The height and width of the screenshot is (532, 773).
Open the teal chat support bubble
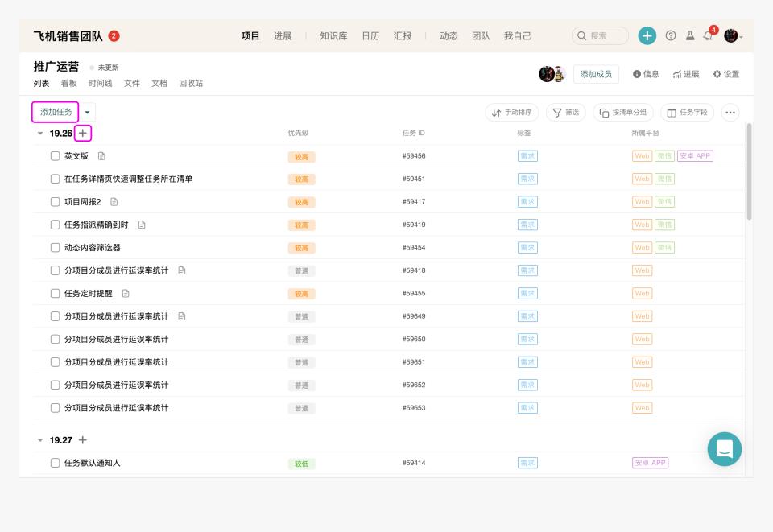724,449
